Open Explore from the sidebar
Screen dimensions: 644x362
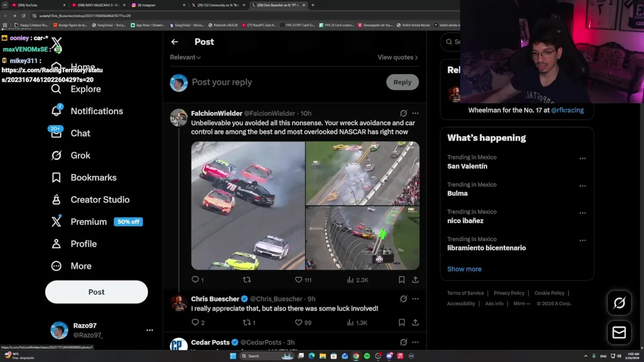click(76, 89)
